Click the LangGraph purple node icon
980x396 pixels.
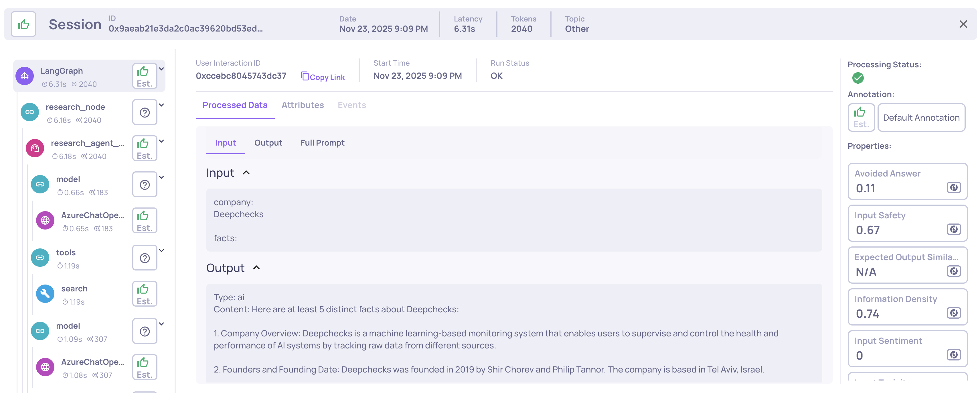pos(25,76)
